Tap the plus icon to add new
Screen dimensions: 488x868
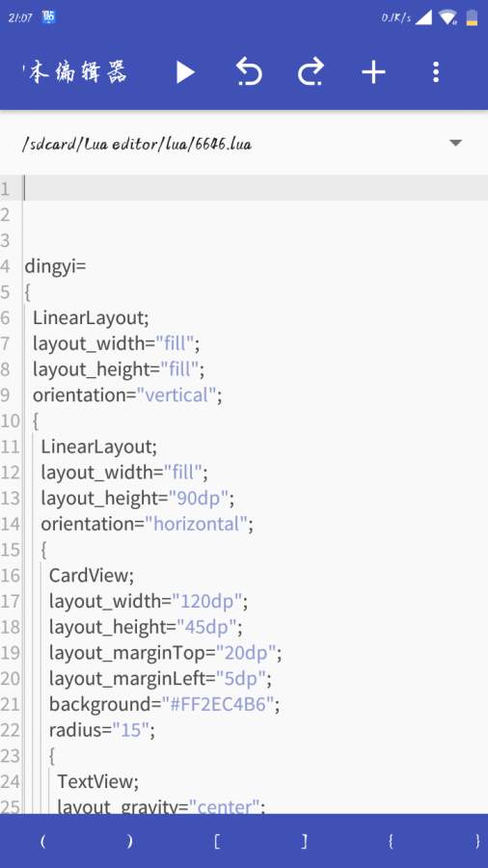tap(373, 72)
